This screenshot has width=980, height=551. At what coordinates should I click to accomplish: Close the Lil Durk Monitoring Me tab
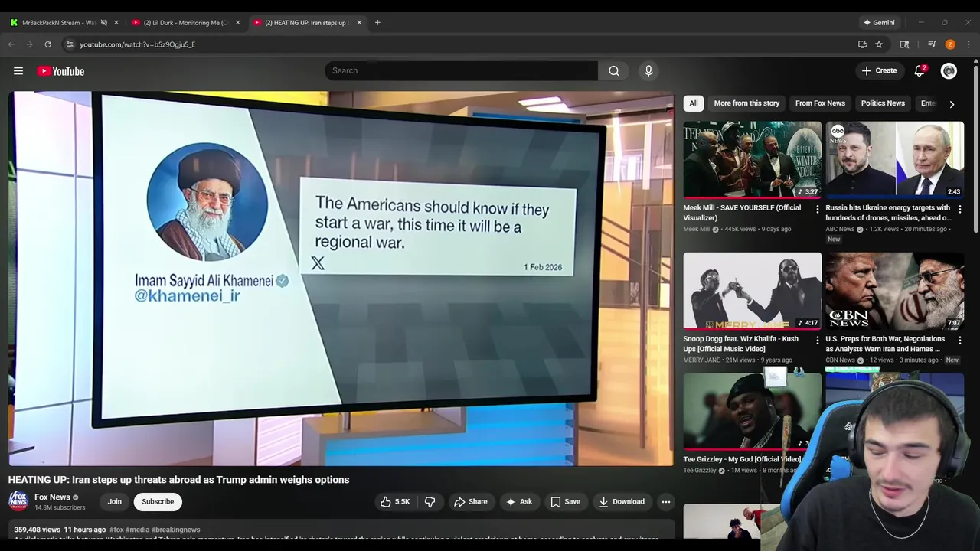tap(237, 23)
